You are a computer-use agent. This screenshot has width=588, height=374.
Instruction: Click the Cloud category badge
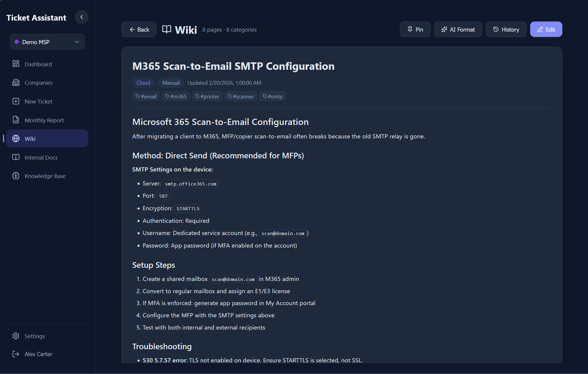tap(143, 83)
